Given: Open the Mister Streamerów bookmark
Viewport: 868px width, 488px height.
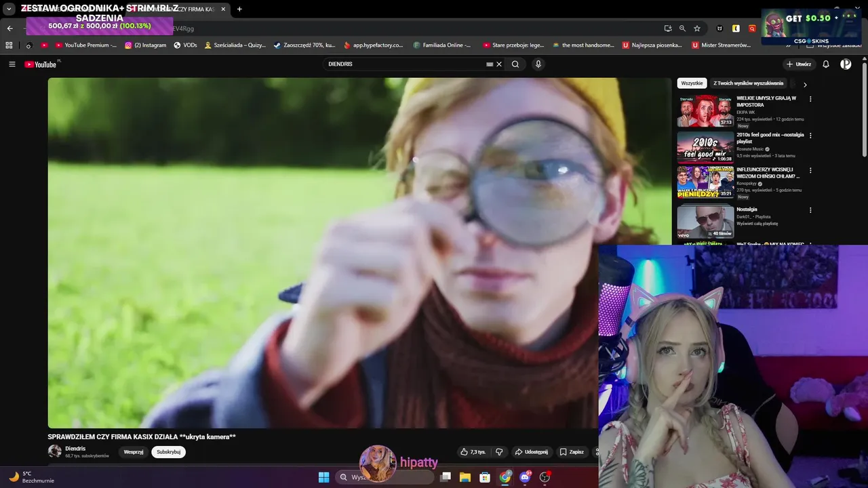Looking at the screenshot, I should click(x=721, y=45).
